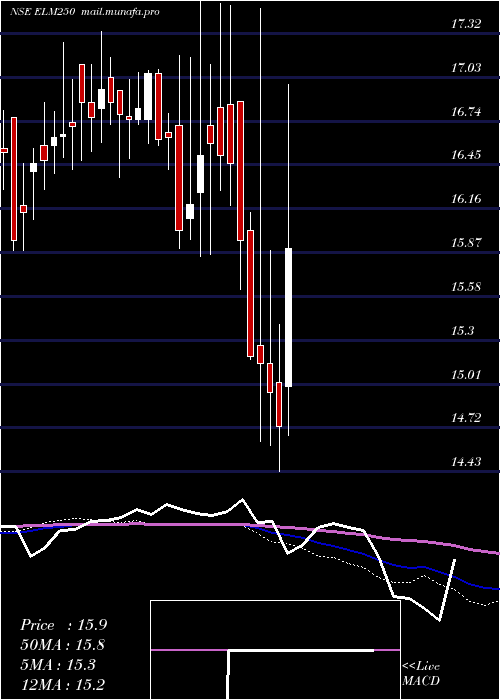
Task: Click the 'NSE ELM250 mail.munafa.pro' chart title
Action: pyautogui.click(x=85, y=12)
